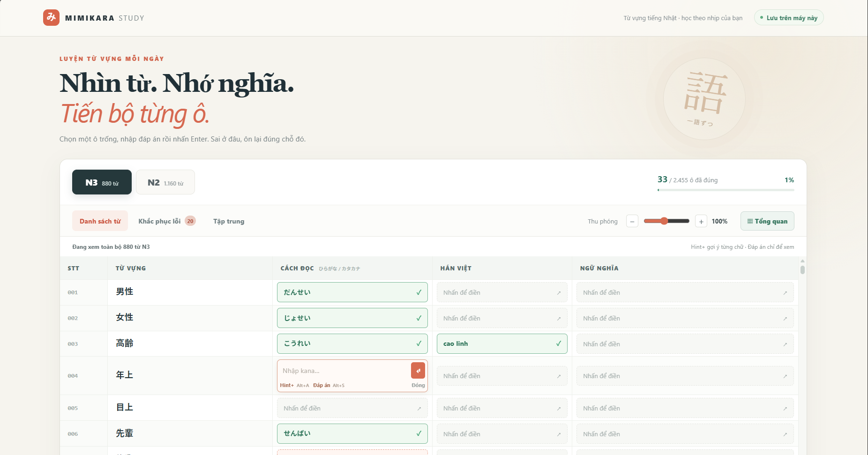Click the vocabulary word 先輩
This screenshot has height=455, width=868.
125,433
